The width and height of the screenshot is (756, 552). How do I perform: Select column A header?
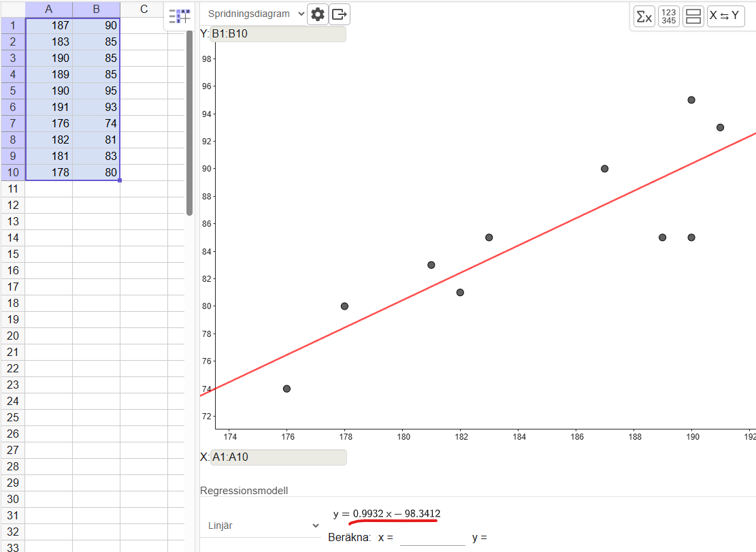(48, 9)
